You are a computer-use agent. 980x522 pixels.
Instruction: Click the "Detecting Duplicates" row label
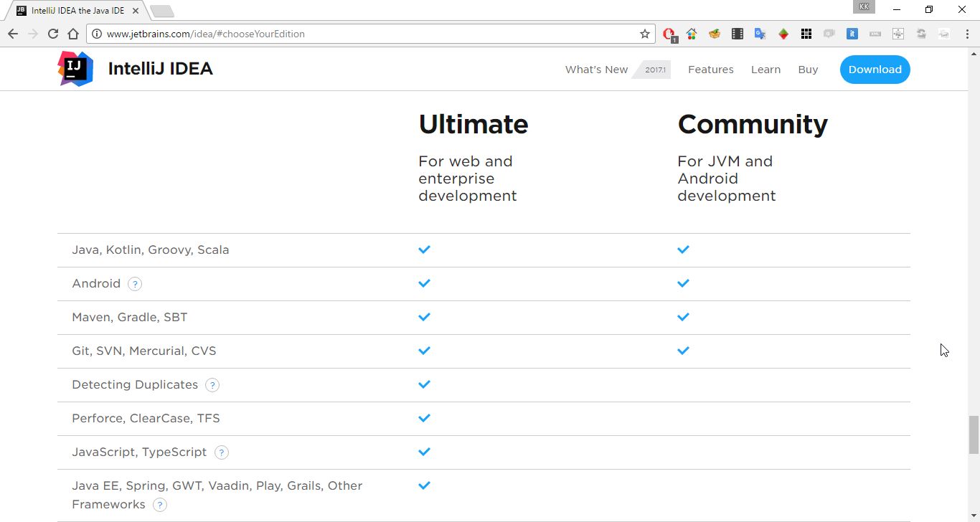[x=135, y=385]
